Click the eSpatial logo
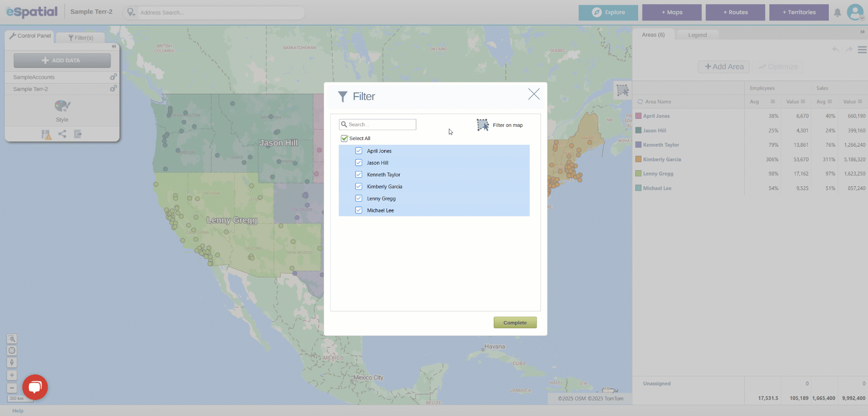The width and height of the screenshot is (868, 416). coord(32,11)
